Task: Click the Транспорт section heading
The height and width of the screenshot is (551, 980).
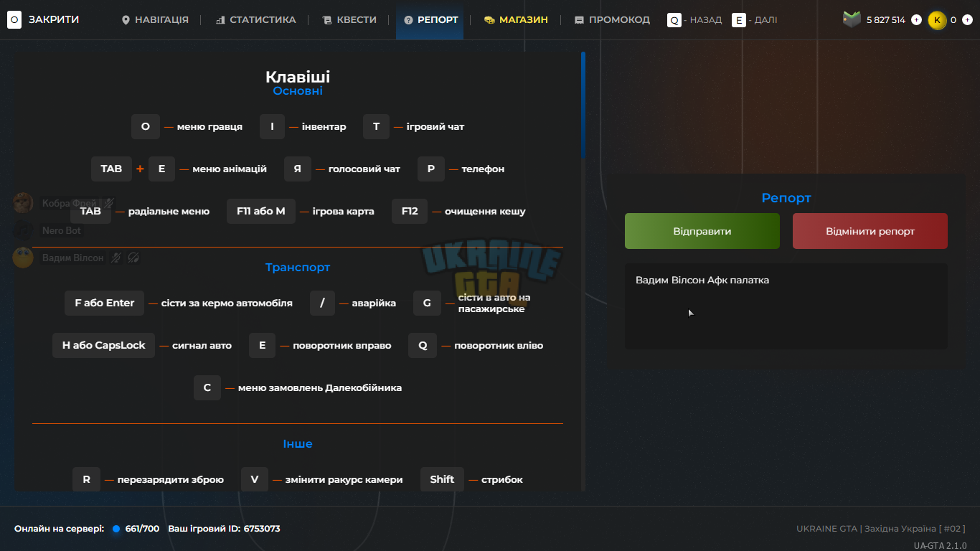Action: click(298, 267)
